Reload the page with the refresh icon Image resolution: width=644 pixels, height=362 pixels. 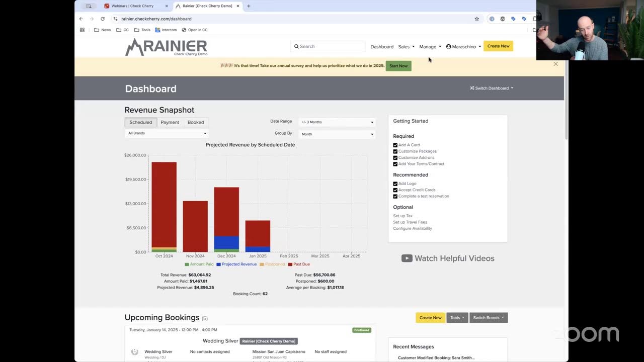tap(102, 19)
